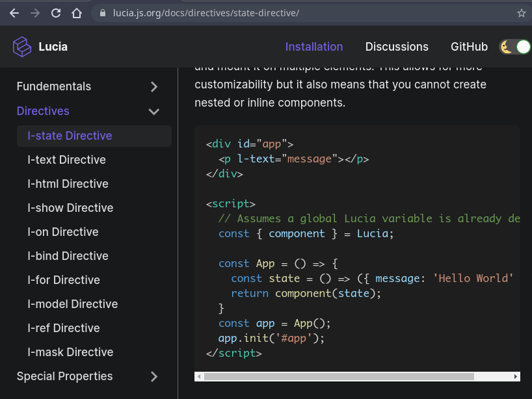
Task: Open l-for Directive page
Action: (64, 280)
